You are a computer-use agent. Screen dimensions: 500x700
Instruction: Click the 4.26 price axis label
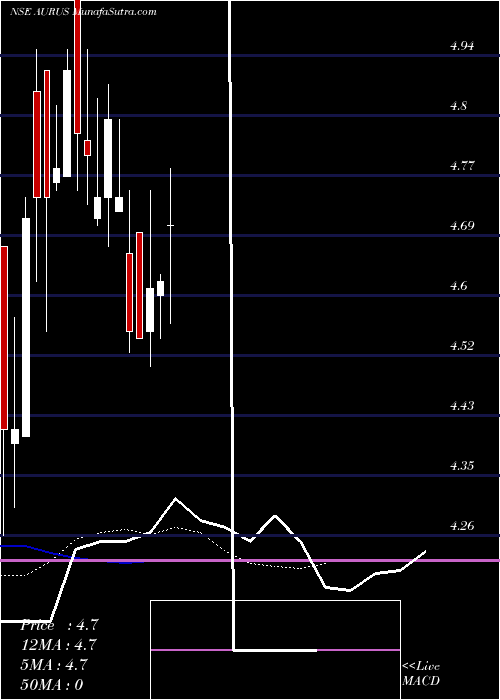[462, 525]
